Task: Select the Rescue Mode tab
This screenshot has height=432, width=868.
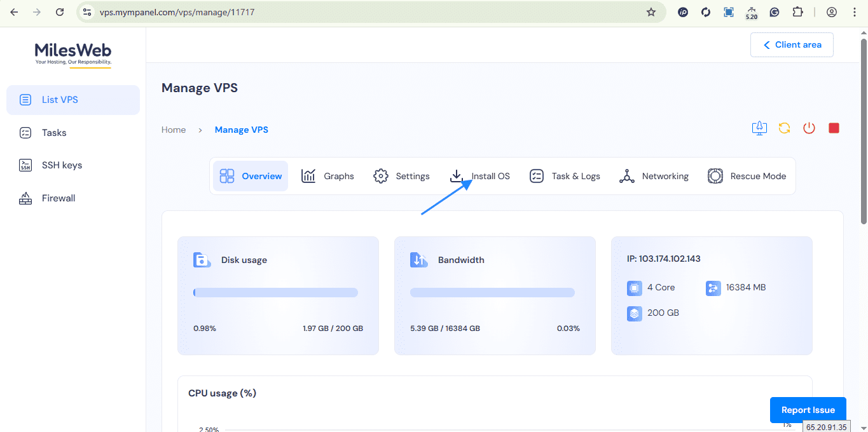Action: click(x=747, y=176)
